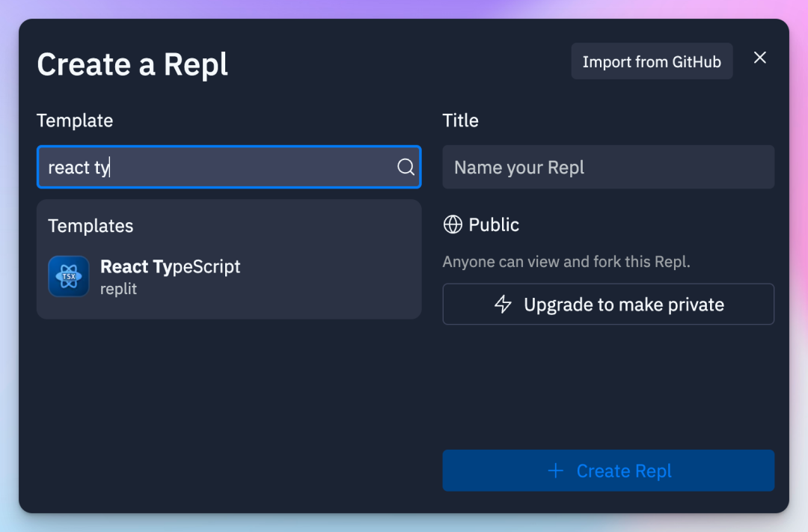Click the magnifier search icon in Template field
This screenshot has height=532, width=808.
click(x=405, y=167)
